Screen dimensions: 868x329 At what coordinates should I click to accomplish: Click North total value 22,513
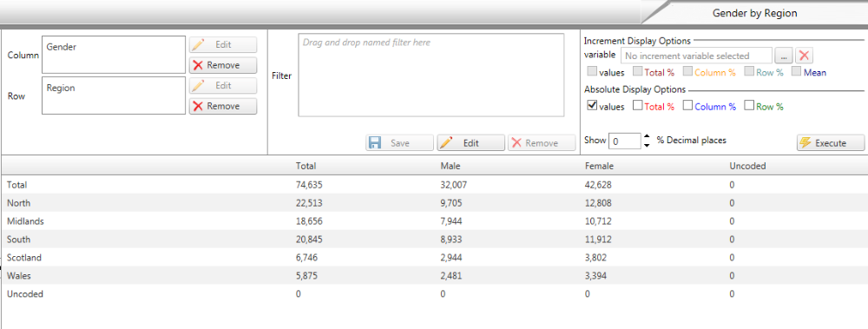point(309,203)
